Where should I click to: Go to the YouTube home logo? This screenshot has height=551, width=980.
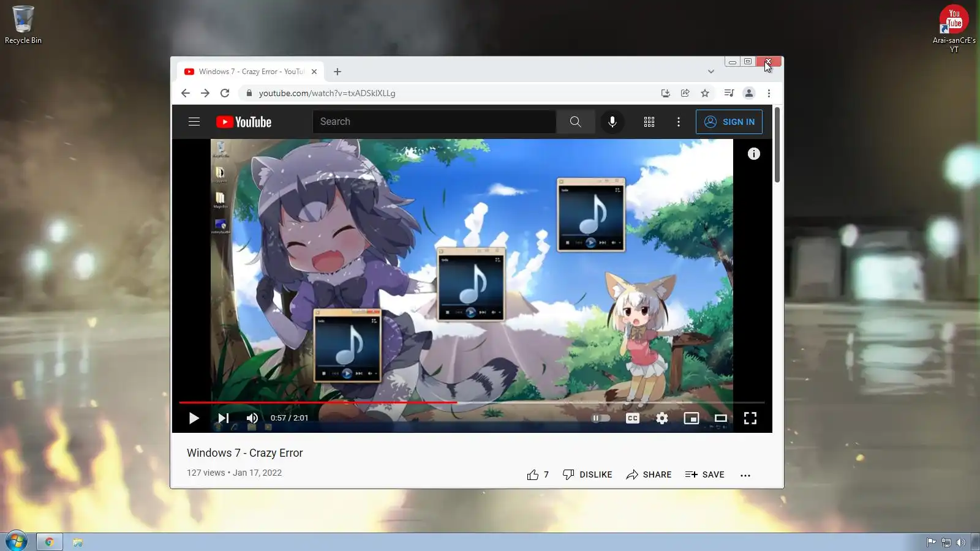tap(244, 122)
